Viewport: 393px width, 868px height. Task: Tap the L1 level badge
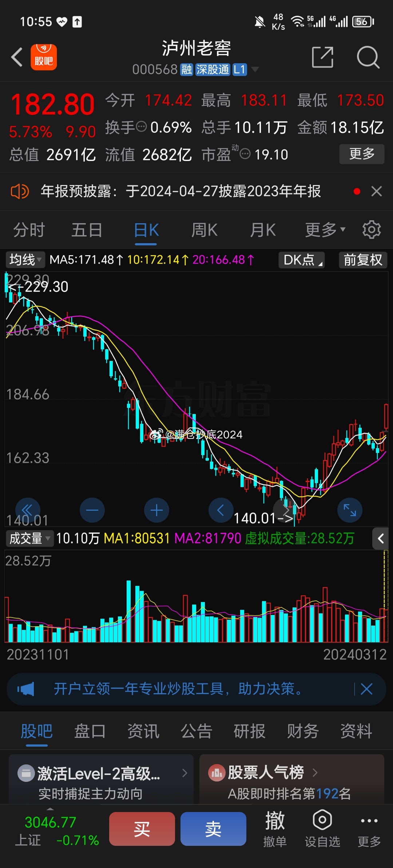click(x=239, y=69)
